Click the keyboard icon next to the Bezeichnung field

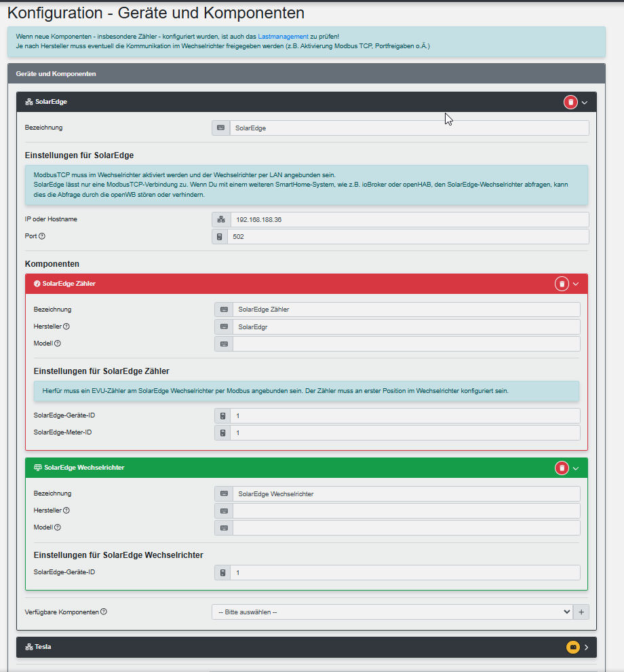[220, 128]
